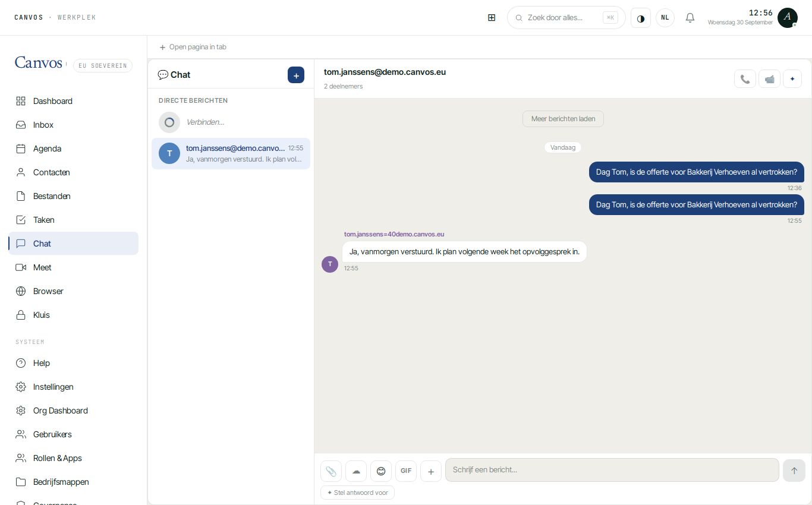Open Rollen & Apps
This screenshot has width=812, height=505.
pos(74,458)
